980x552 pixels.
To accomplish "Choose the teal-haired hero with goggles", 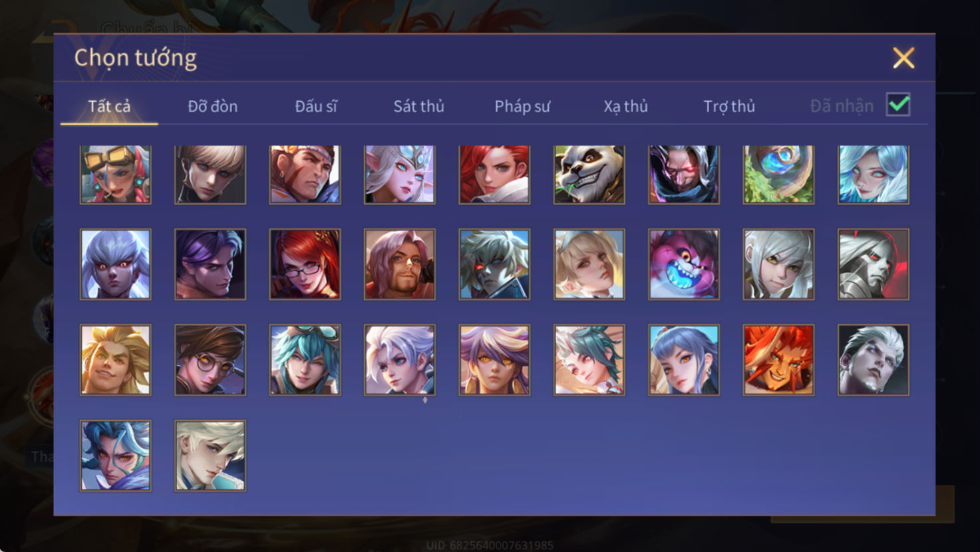I will point(305,360).
